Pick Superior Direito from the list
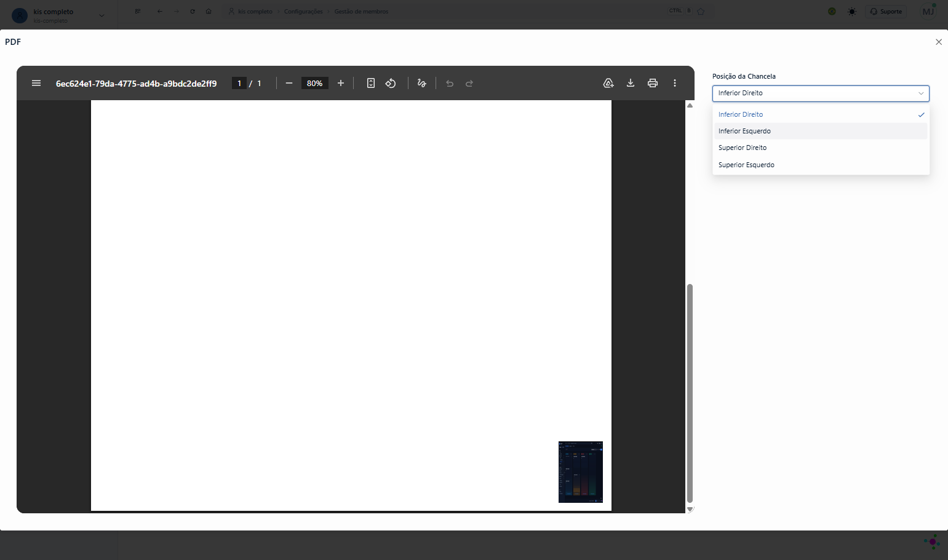The image size is (948, 560). click(821, 148)
